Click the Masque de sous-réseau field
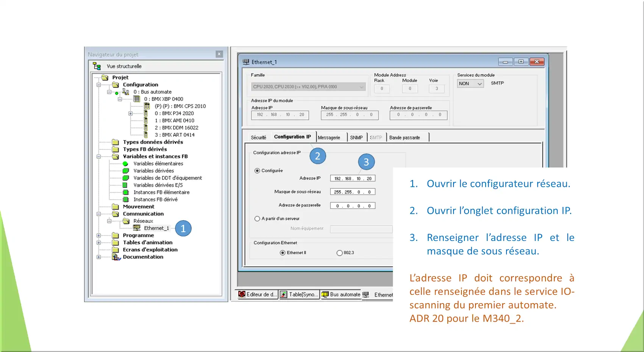 point(353,192)
